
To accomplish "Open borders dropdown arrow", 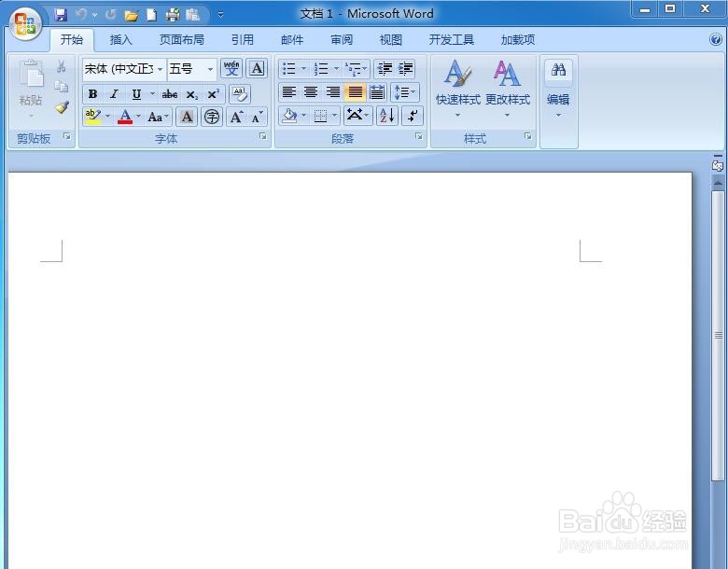I will pyautogui.click(x=335, y=116).
